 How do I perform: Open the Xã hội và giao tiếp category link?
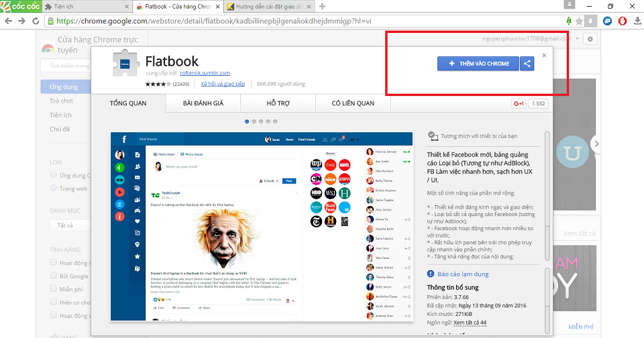click(x=223, y=84)
